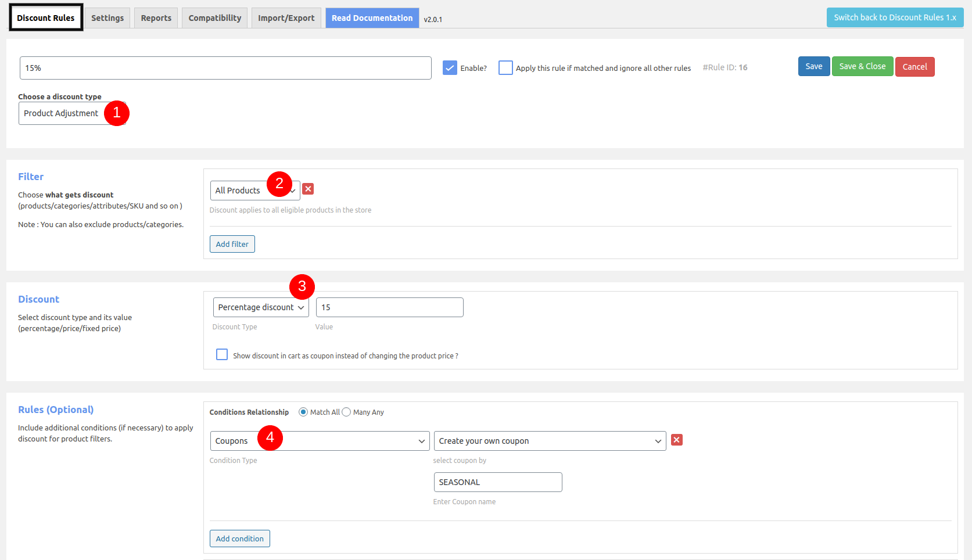Enable show discount in cart as coupon
The height and width of the screenshot is (560, 972).
pos(222,354)
